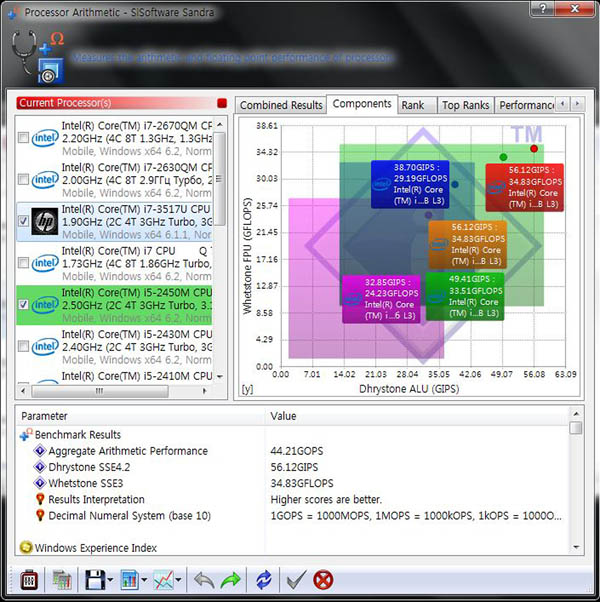Viewport: 600px width, 602px height.
Task: Check the Core i7-2670QM checkbox
Action: pyautogui.click(x=23, y=137)
